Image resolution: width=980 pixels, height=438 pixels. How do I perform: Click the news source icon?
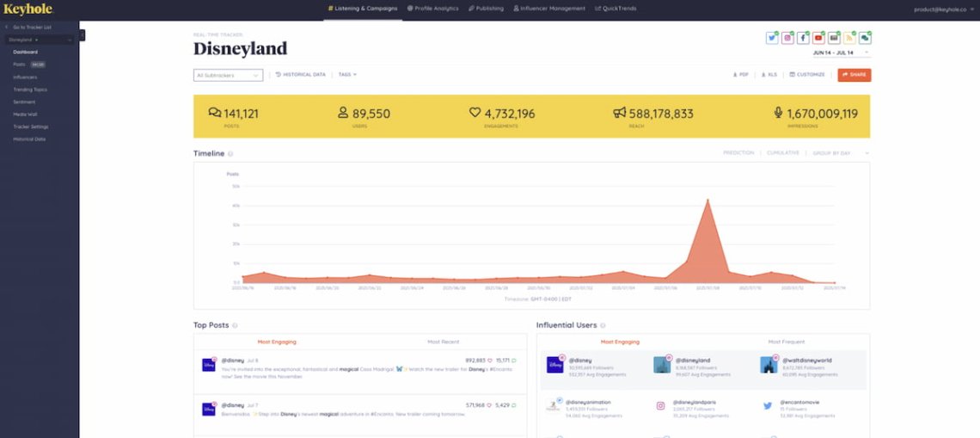click(834, 38)
